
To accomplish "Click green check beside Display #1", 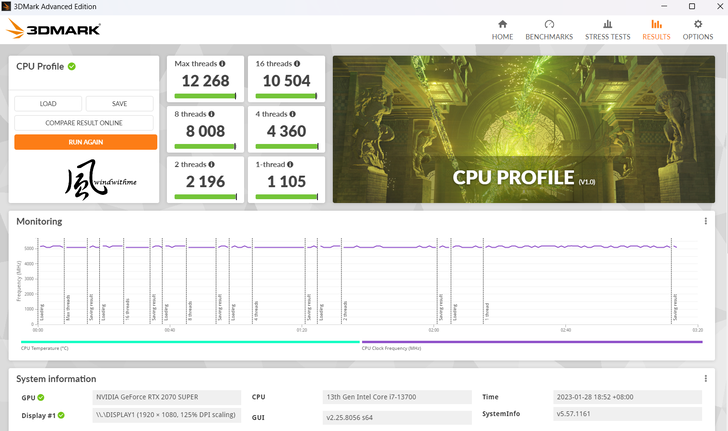I will point(60,415).
